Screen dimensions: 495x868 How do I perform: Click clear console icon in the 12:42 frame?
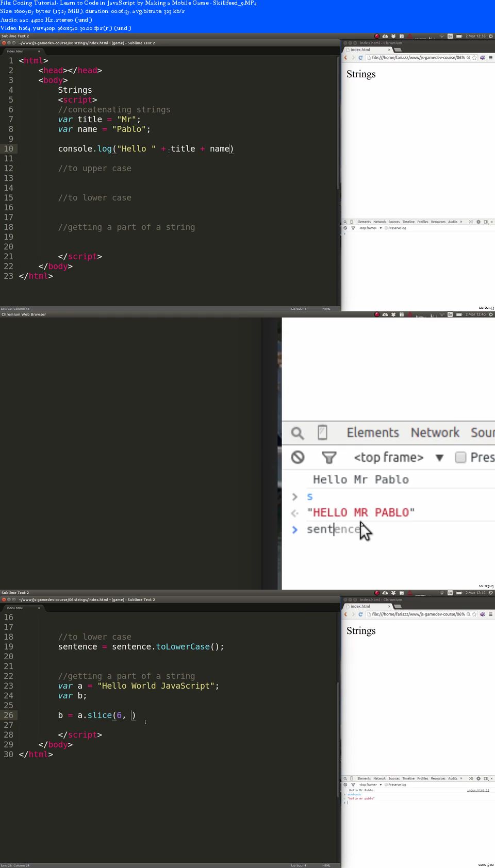[x=345, y=784]
